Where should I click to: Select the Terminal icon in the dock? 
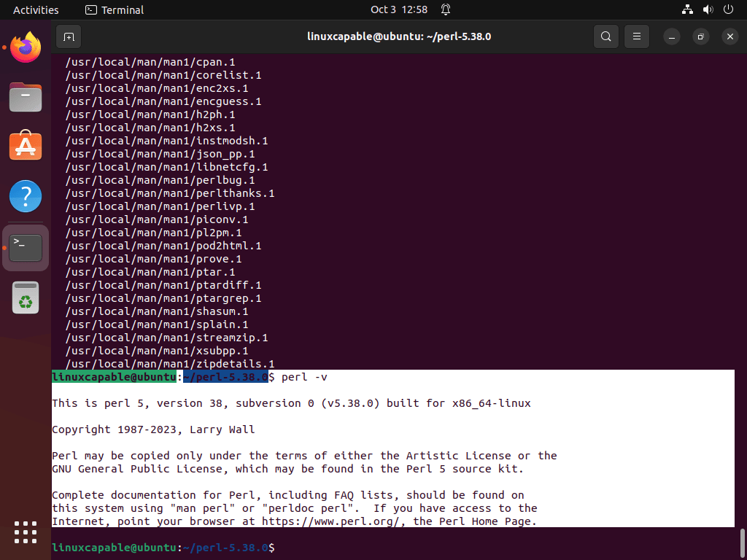(x=26, y=247)
